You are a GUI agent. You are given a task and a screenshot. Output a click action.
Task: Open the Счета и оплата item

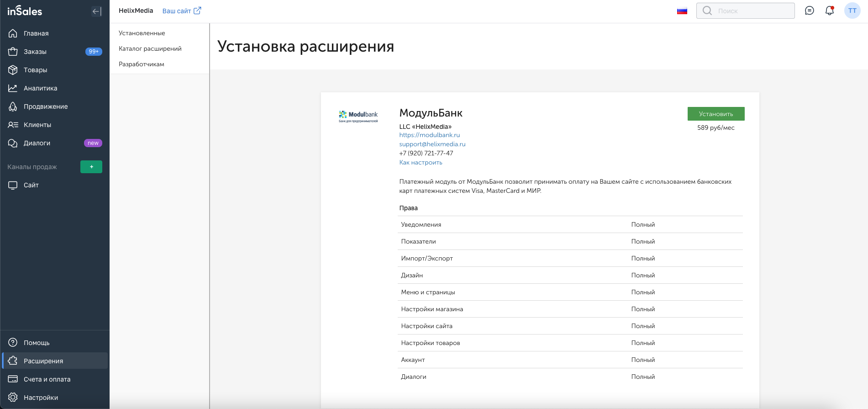(x=55, y=379)
